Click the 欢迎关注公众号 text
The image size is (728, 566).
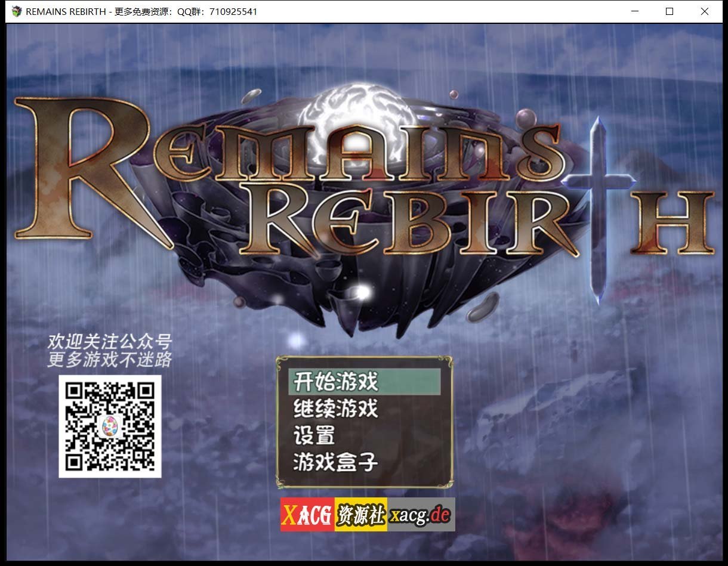coord(109,342)
